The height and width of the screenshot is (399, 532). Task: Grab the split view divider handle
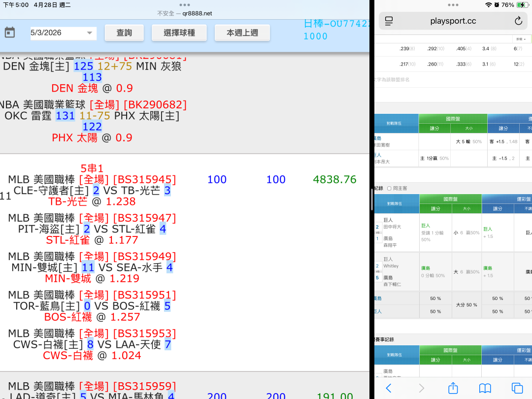click(372, 199)
